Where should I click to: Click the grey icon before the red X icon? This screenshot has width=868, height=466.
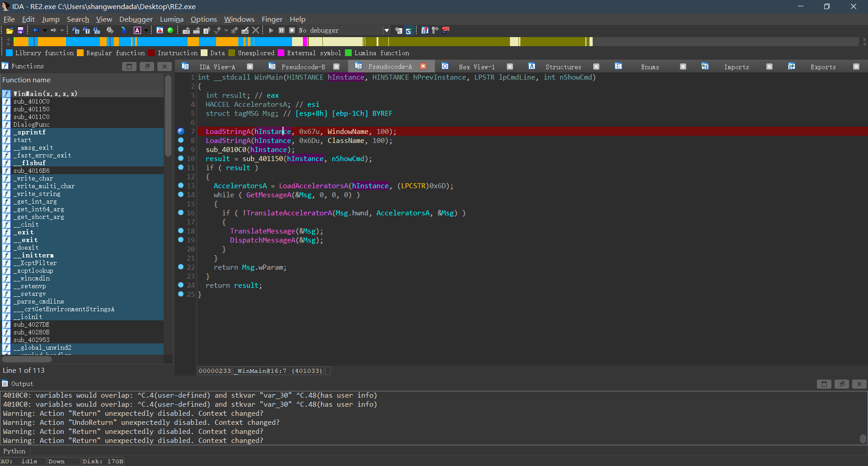point(435,30)
